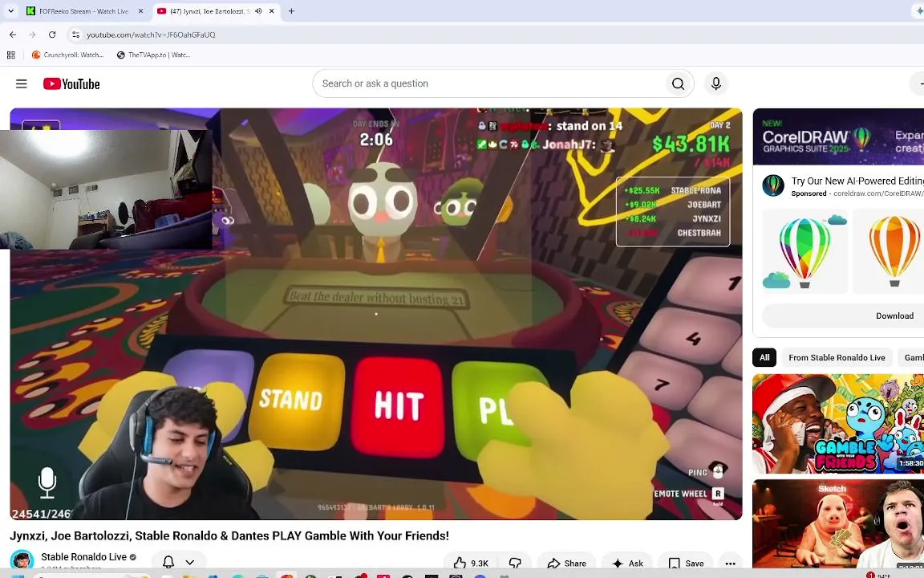
Task: Save the video to a playlist
Action: [686, 564]
